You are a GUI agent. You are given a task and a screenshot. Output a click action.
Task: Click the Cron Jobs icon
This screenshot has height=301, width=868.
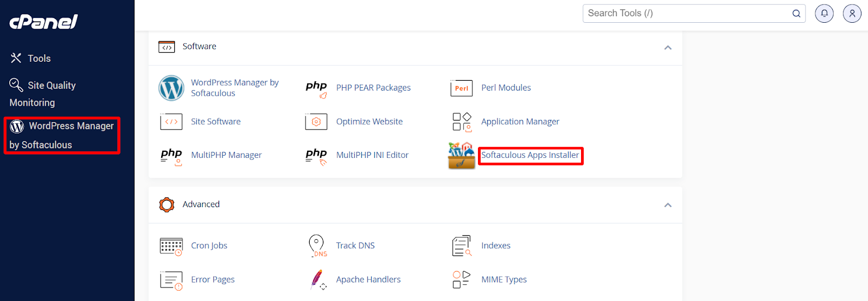tap(171, 246)
